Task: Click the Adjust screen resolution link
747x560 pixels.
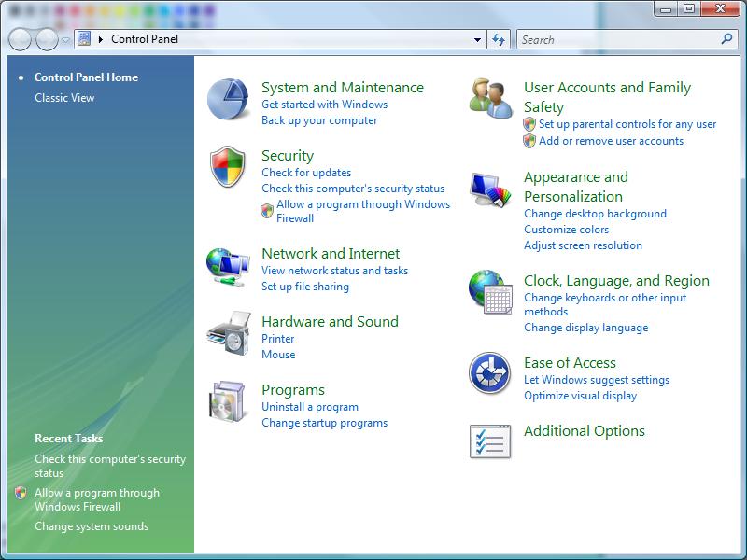Action: [583, 245]
